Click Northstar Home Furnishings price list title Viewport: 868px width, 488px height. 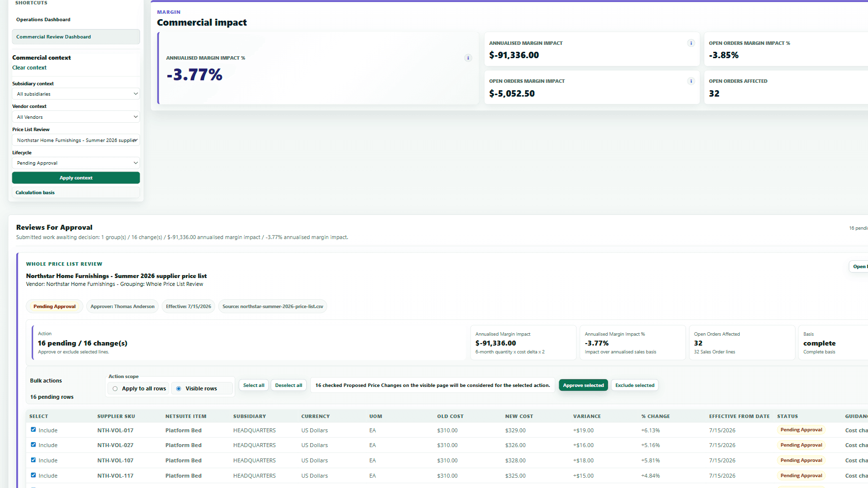click(116, 276)
